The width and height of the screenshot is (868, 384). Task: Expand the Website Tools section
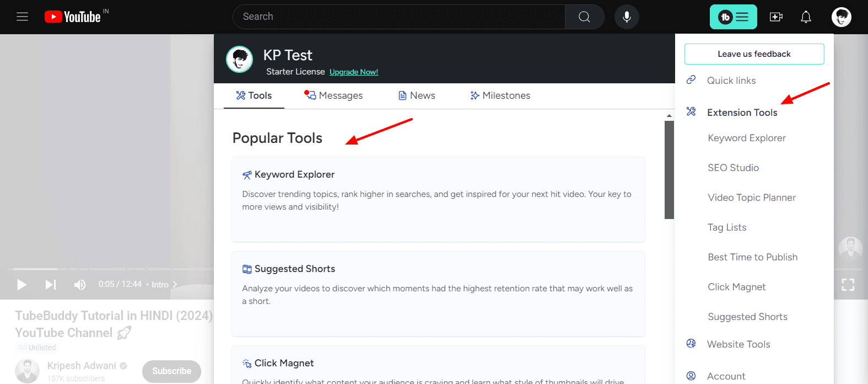[738, 344]
